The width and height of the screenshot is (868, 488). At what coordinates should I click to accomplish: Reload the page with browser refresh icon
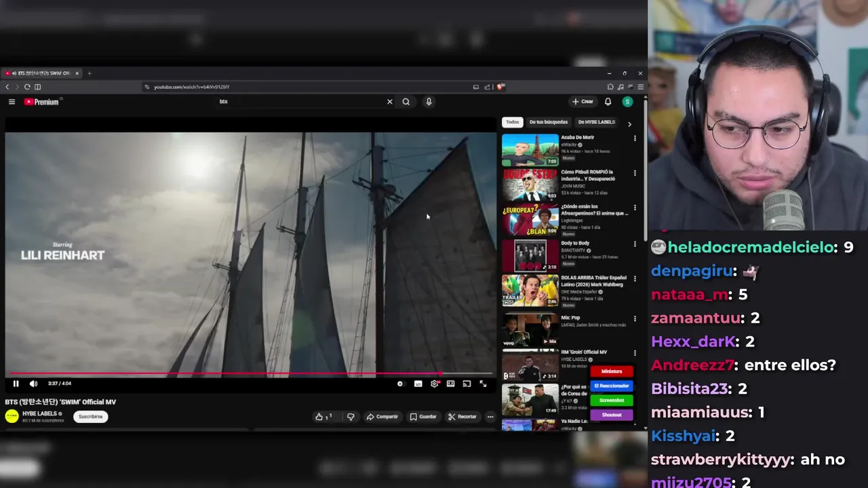point(27,87)
